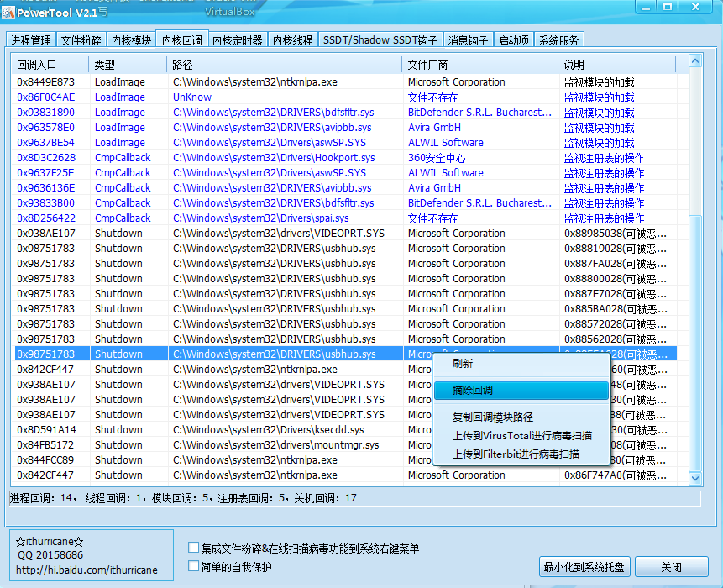
Task: Select the 0x8449E873 LoadImage row
Action: pyautogui.click(x=345, y=82)
